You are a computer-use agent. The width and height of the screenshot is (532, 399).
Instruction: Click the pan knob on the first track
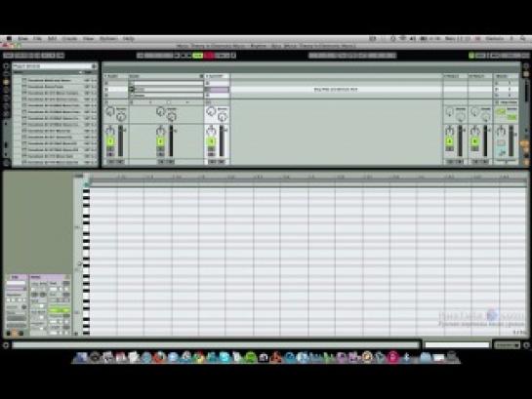pos(110,131)
